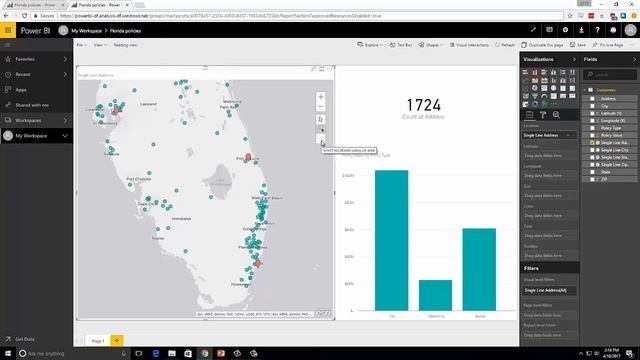Select the tallest bar in the chart
640x360 pixels.
391,240
